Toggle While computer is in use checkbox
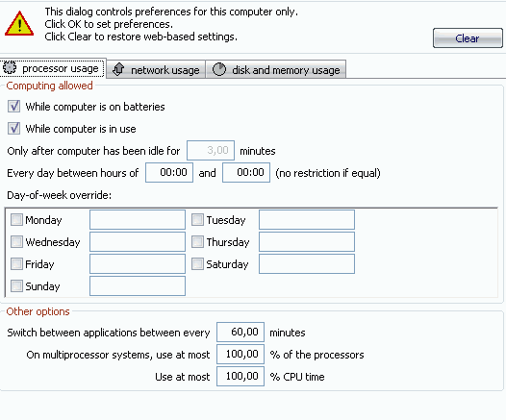This screenshot has width=506, height=420. click(x=13, y=128)
